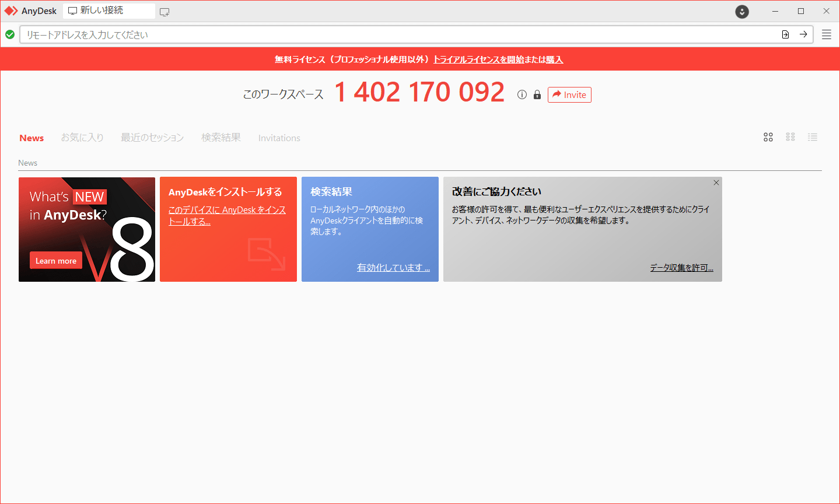Image resolution: width=840 pixels, height=504 pixels.
Task: Switch to list view
Action: pos(813,137)
